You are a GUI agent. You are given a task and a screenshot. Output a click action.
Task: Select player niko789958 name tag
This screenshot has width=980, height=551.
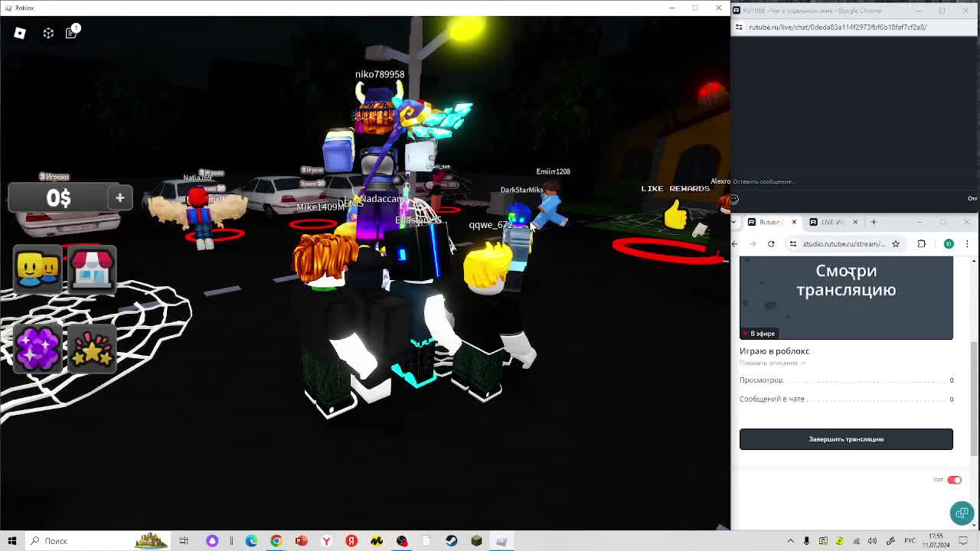point(380,74)
